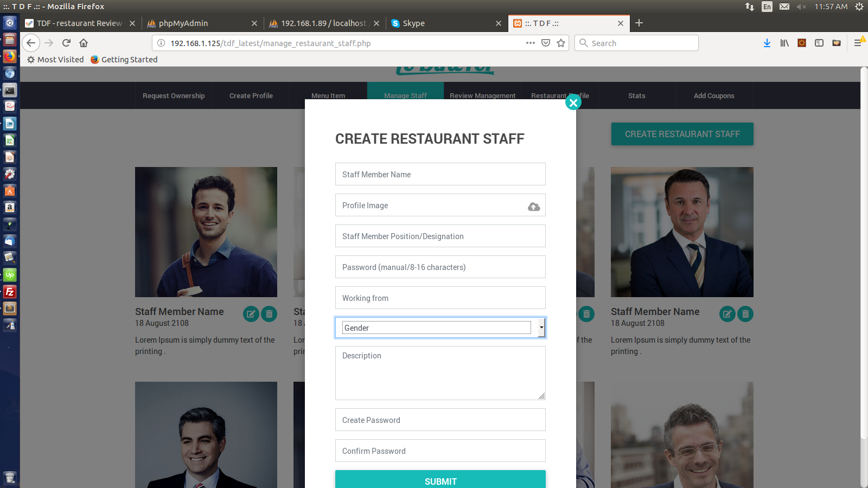Open the Most Visited bookmarks folder
The height and width of the screenshot is (488, 868).
[55, 60]
